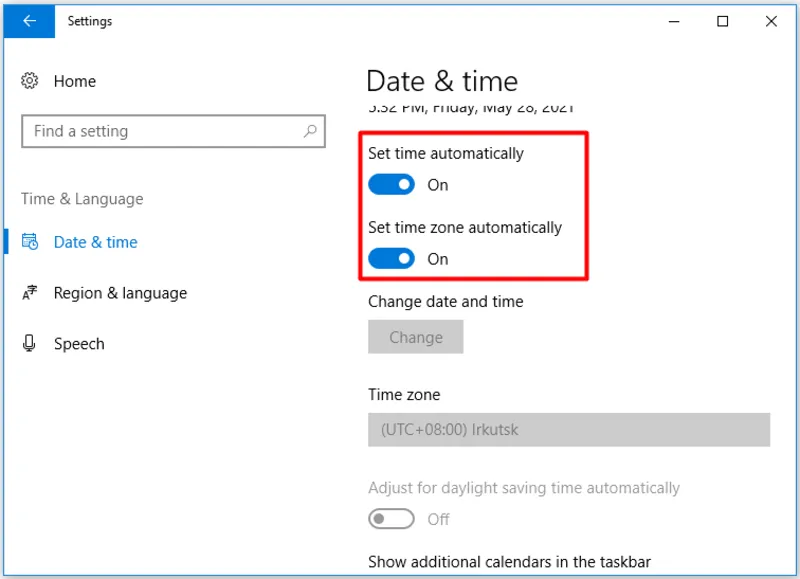Minimize the Settings window
This screenshot has height=579, width=800.
point(674,21)
